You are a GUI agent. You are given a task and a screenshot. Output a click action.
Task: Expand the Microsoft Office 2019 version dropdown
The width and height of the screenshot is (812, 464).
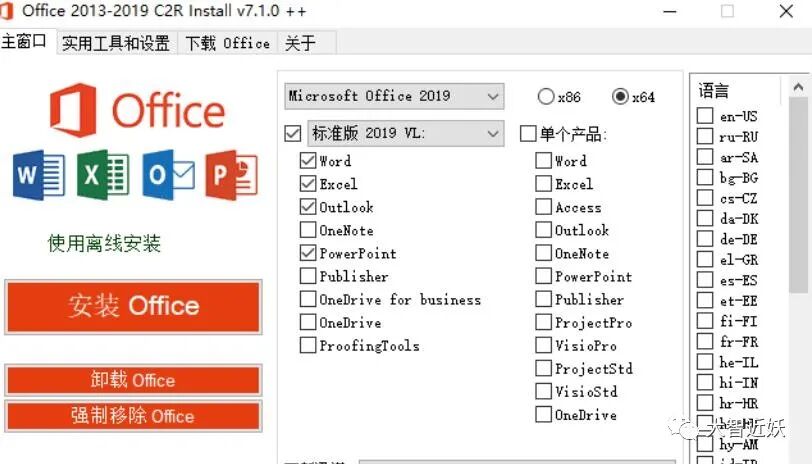(x=394, y=96)
